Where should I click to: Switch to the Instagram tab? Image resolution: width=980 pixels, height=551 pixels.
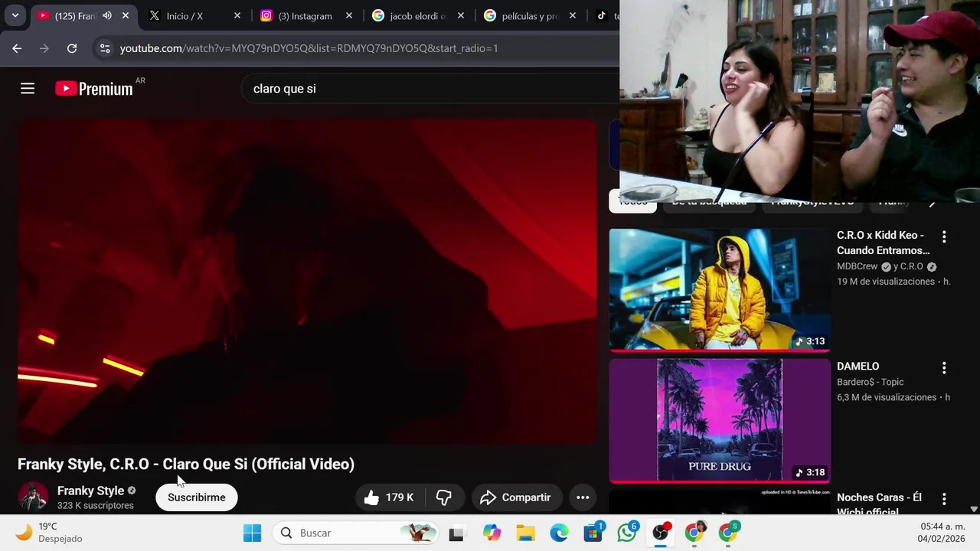(x=305, y=15)
